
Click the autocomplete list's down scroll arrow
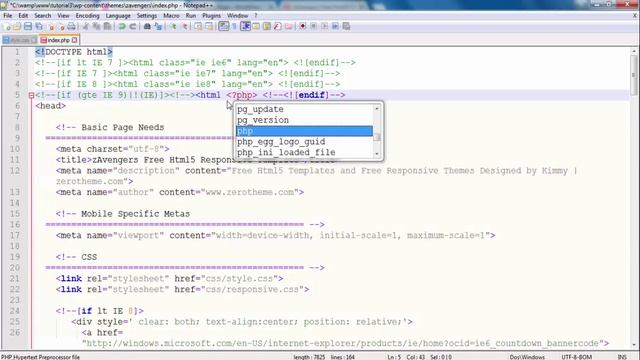pyautogui.click(x=377, y=154)
